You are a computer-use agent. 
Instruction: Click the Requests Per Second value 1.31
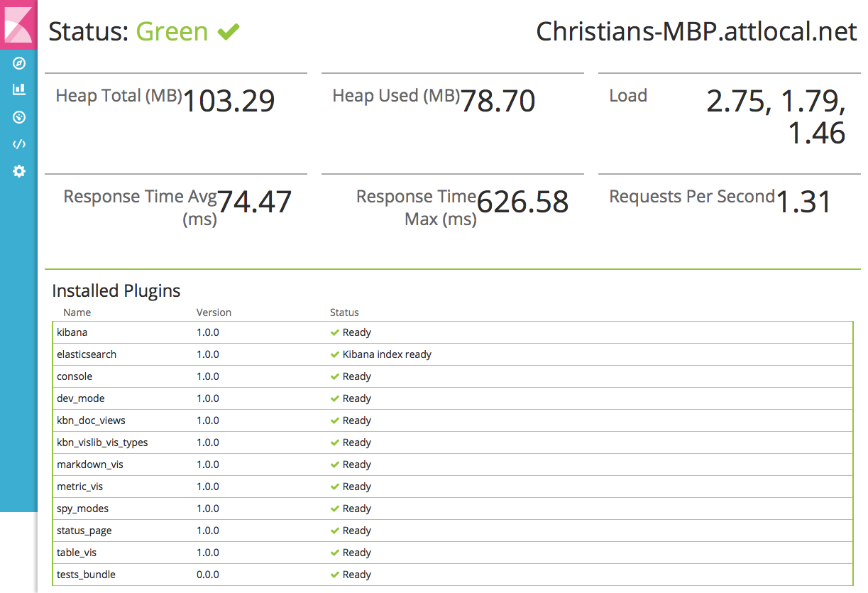coord(803,202)
